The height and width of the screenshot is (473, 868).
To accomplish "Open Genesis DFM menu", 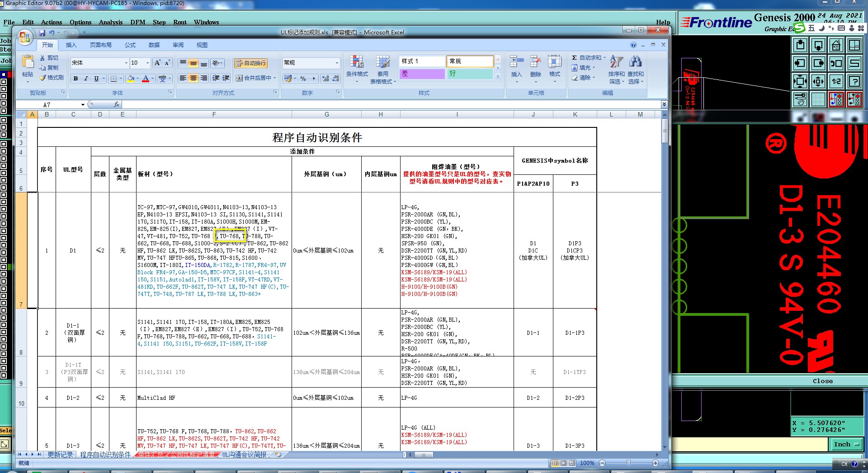I will point(138,22).
